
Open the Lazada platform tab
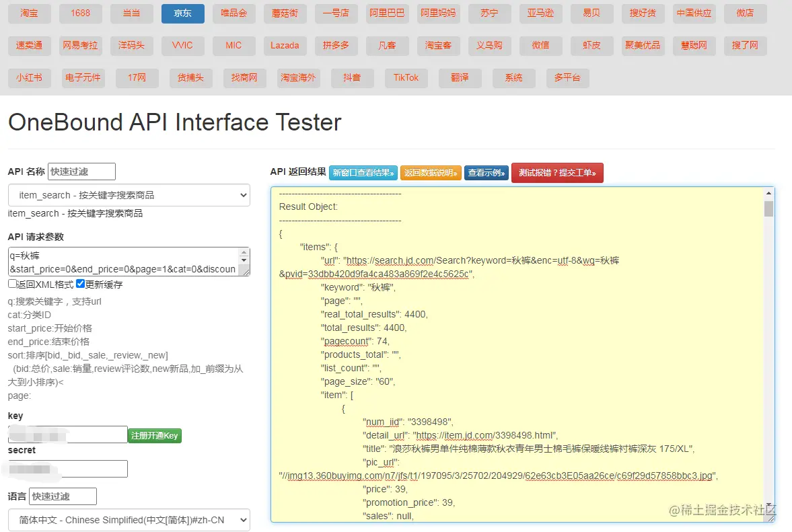point(285,46)
